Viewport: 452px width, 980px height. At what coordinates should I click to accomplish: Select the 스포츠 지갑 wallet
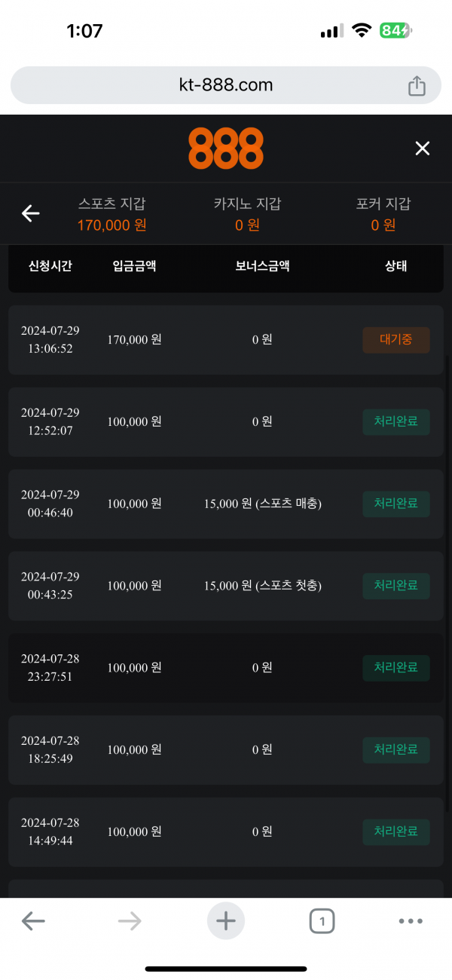[112, 214]
